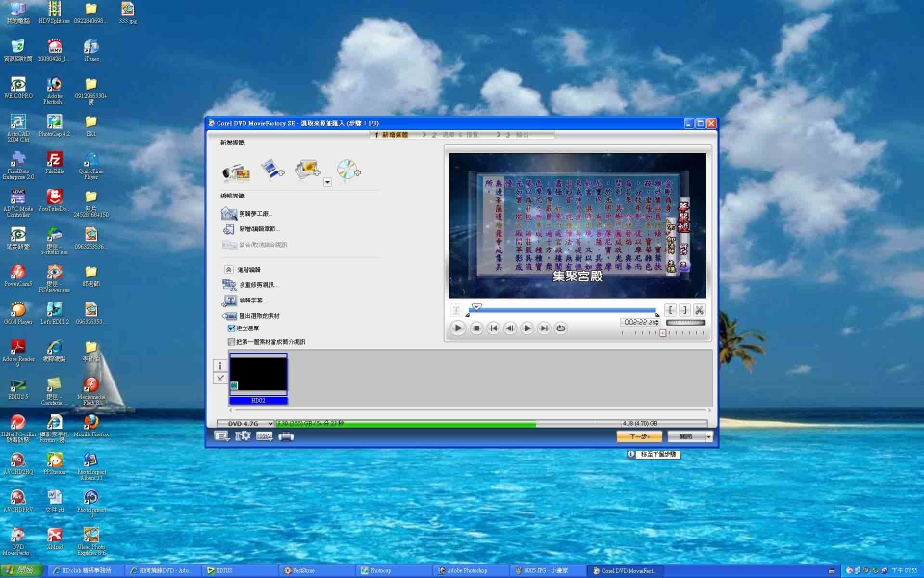924x578 pixels.
Task: Click the add video files camcorder icon
Action: point(236,171)
